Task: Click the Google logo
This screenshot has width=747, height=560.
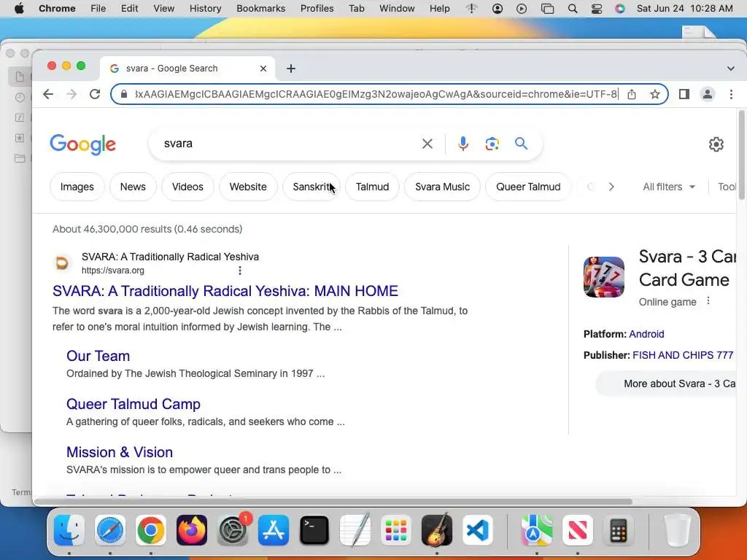Action: 83,144
